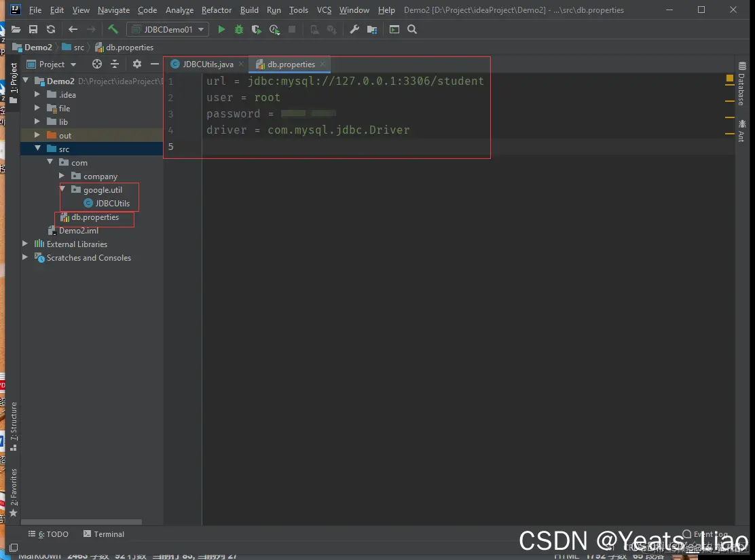This screenshot has height=560, width=755.
Task: Click the com.mysql.jdbc.Driver value
Action: [339, 130]
